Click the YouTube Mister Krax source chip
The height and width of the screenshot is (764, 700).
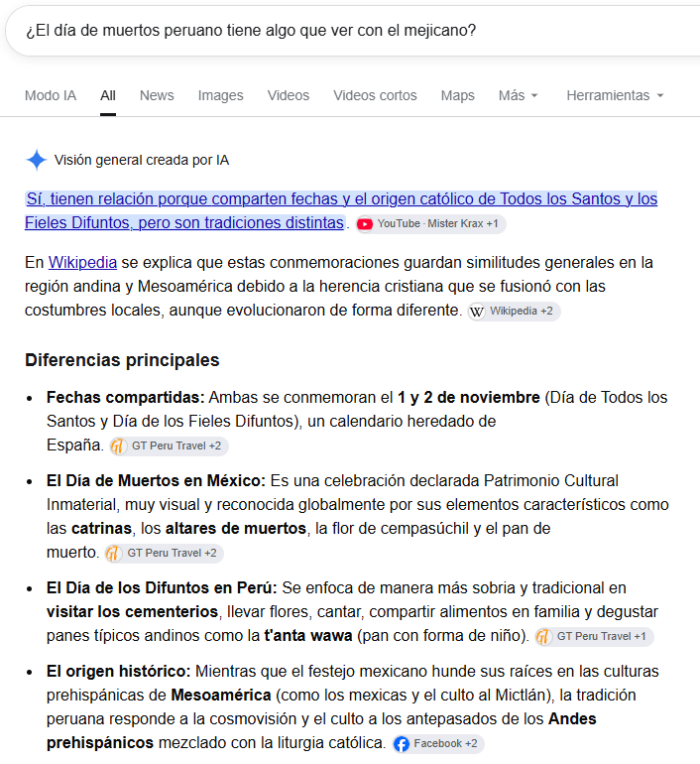(430, 223)
